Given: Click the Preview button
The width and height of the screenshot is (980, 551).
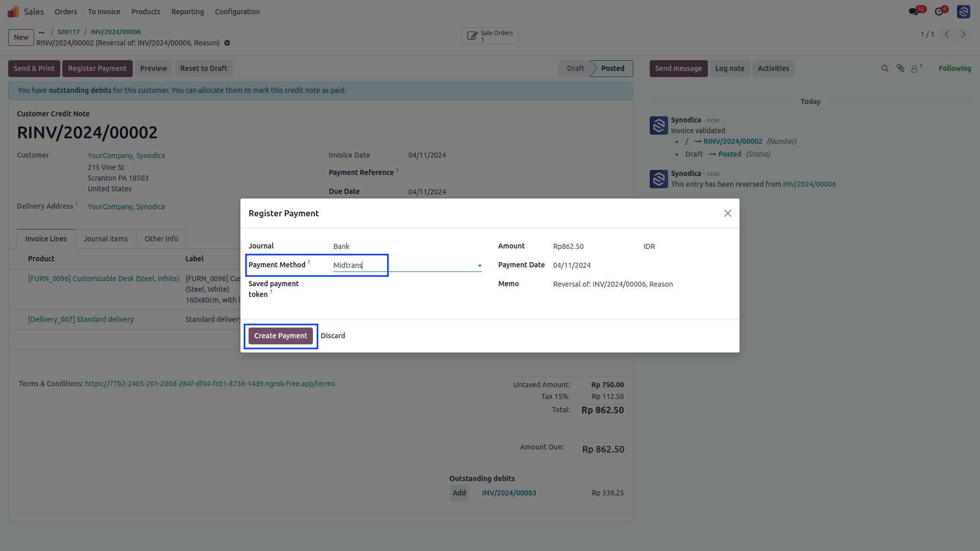Looking at the screenshot, I should point(154,68).
